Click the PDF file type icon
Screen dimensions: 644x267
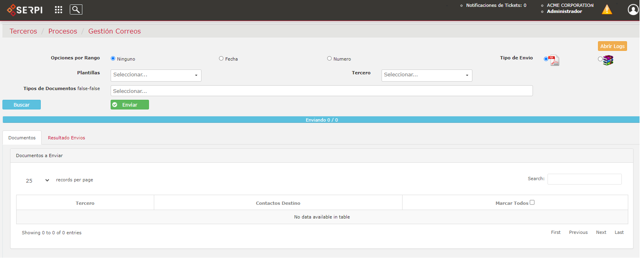click(554, 60)
